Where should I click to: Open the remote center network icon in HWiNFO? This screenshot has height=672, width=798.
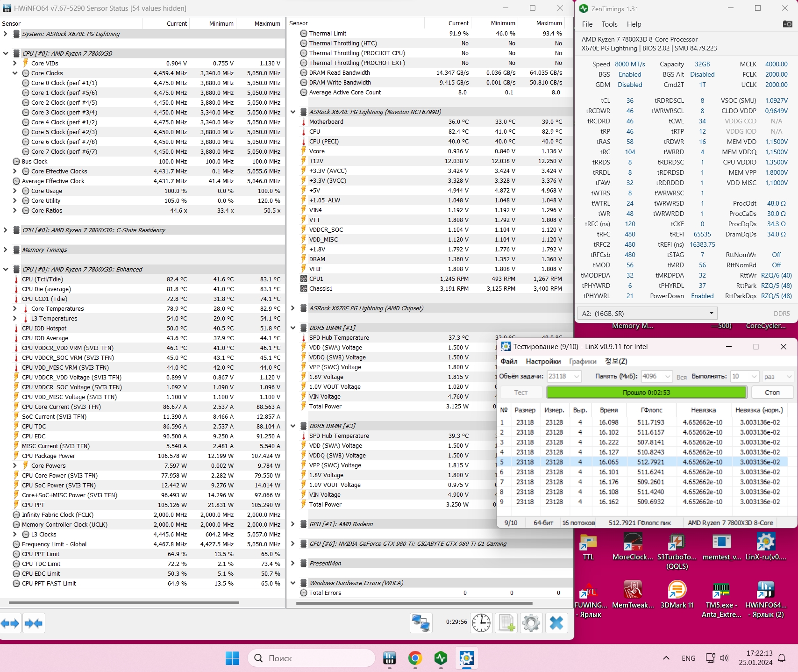[x=421, y=623]
